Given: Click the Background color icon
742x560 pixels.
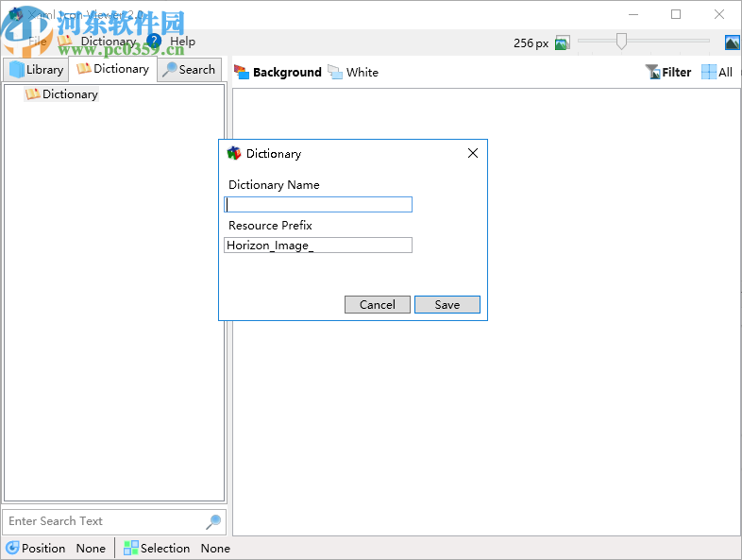Looking at the screenshot, I should pos(242,72).
